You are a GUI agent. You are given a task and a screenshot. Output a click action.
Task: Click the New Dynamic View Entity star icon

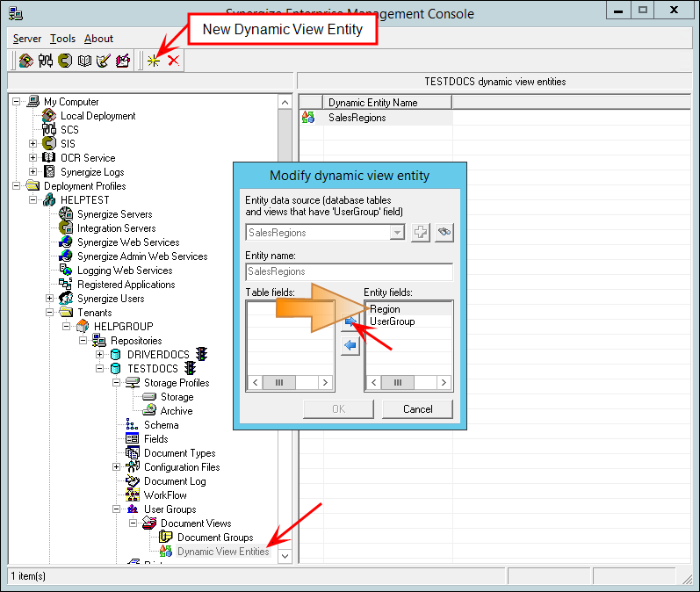[x=153, y=61]
